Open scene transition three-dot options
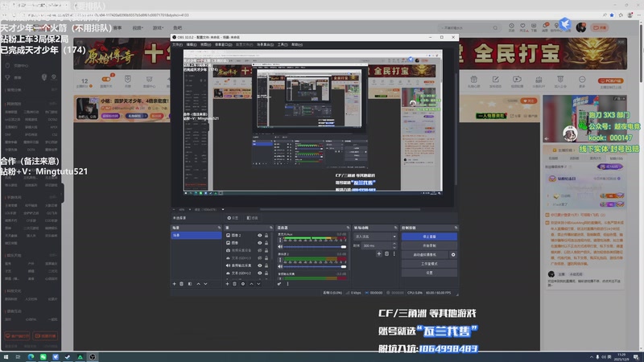 point(394,254)
